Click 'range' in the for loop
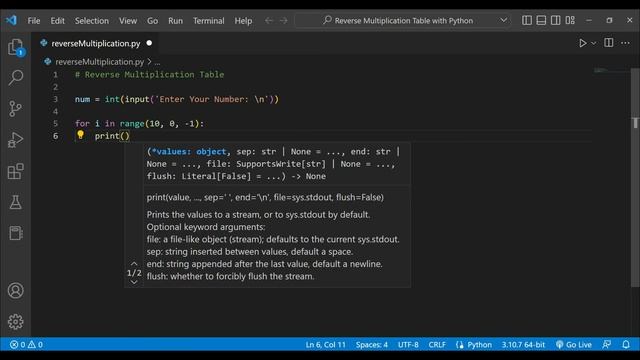Screen dimensions: 640x360 132,124
